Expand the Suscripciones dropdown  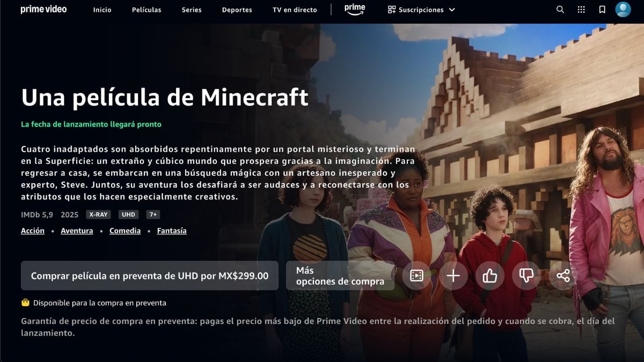421,10
